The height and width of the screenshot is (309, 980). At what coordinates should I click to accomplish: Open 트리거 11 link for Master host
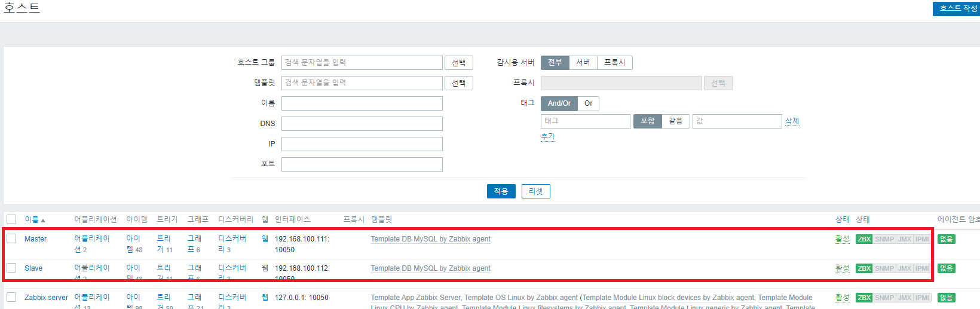(164, 244)
